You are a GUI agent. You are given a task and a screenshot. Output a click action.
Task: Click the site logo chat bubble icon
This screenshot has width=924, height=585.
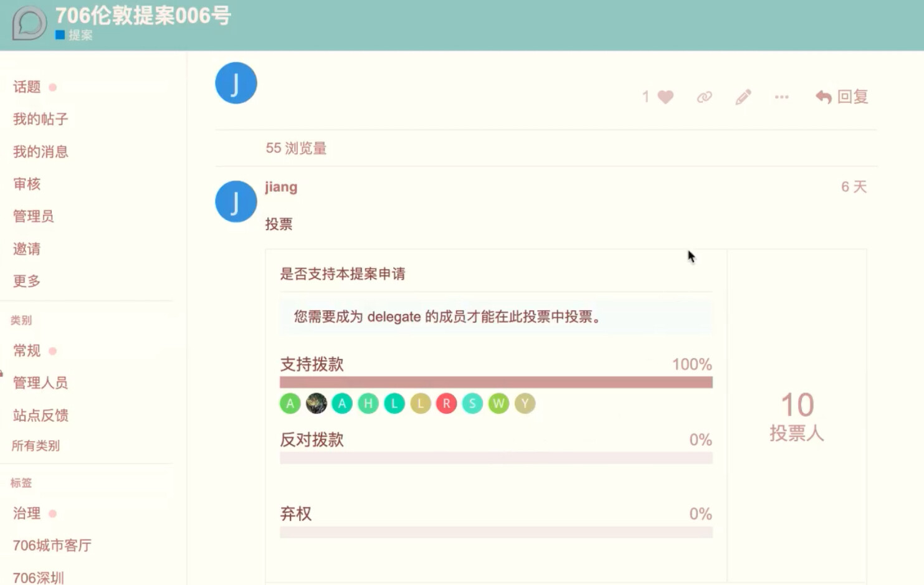click(x=29, y=24)
